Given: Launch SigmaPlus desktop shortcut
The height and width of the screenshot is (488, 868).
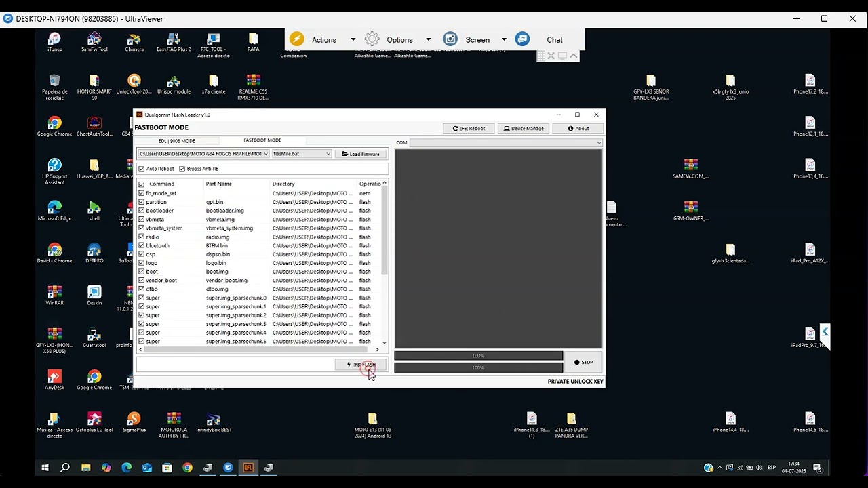Looking at the screenshot, I should point(134,422).
